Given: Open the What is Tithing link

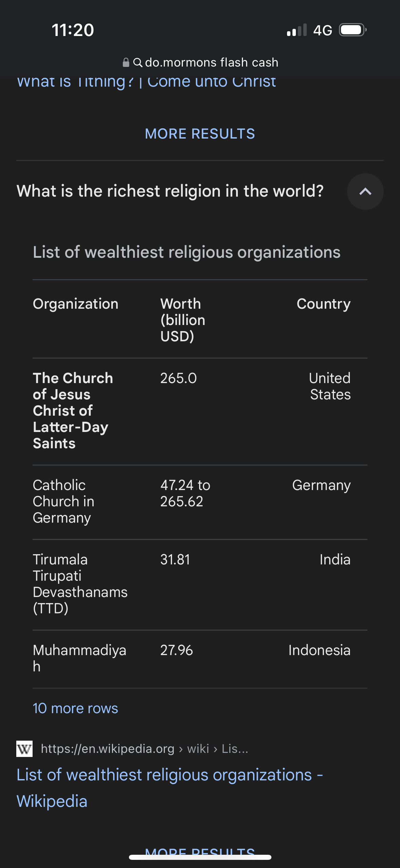Looking at the screenshot, I should tap(146, 82).
